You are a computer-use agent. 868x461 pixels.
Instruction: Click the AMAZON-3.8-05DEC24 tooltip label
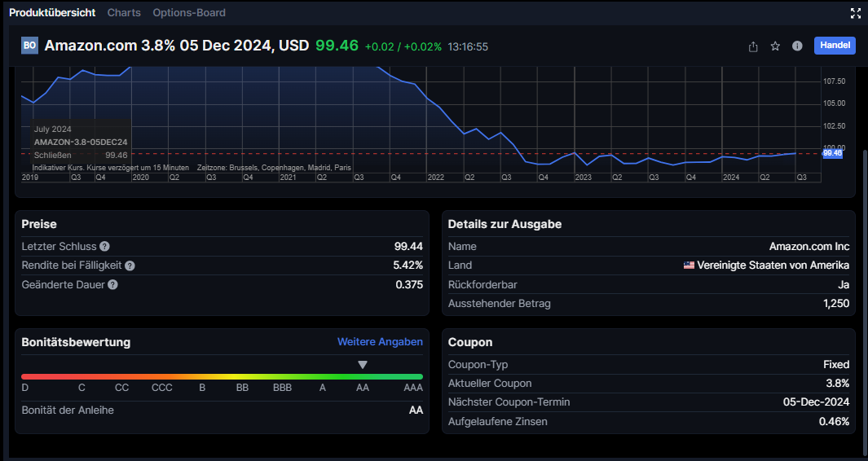point(81,143)
